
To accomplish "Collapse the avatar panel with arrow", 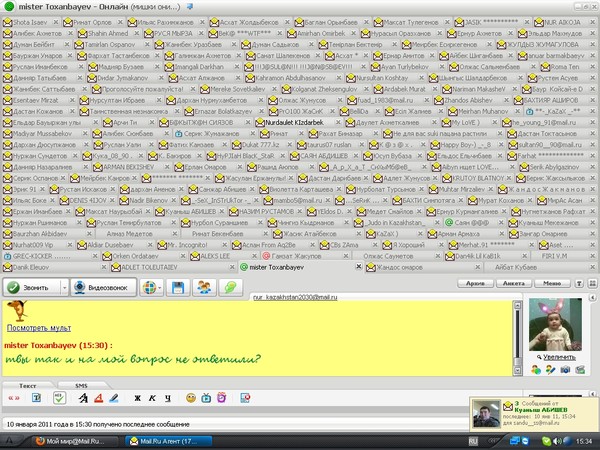I will pos(592,297).
